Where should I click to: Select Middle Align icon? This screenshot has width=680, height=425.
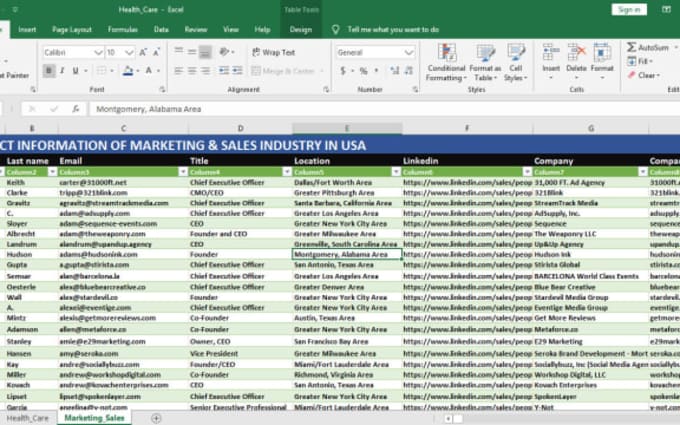tap(192, 52)
